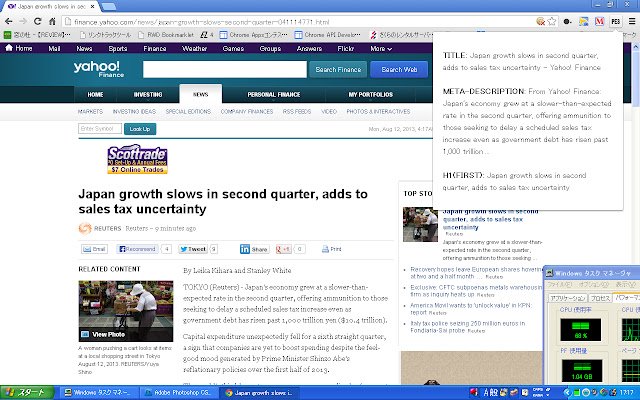Click the LinkedIn Share button

pyautogui.click(x=254, y=249)
